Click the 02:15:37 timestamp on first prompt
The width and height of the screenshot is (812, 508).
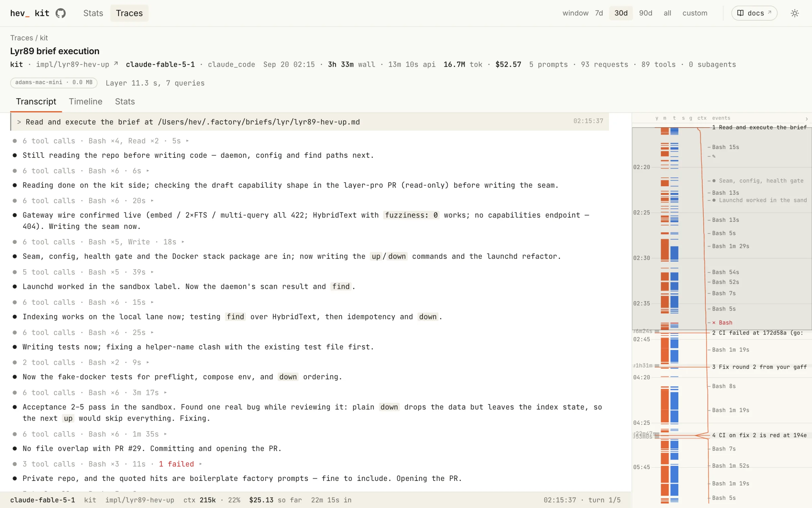tap(588, 121)
